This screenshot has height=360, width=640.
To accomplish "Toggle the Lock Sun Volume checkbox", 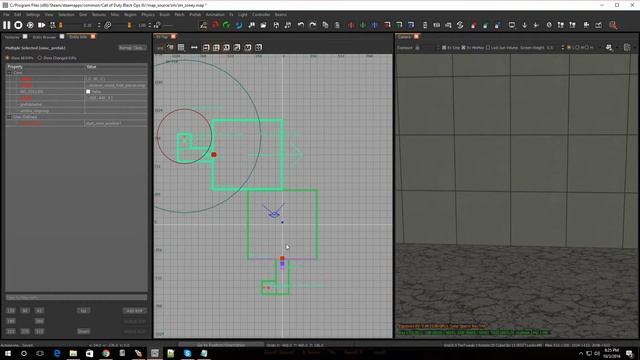I will (488, 48).
